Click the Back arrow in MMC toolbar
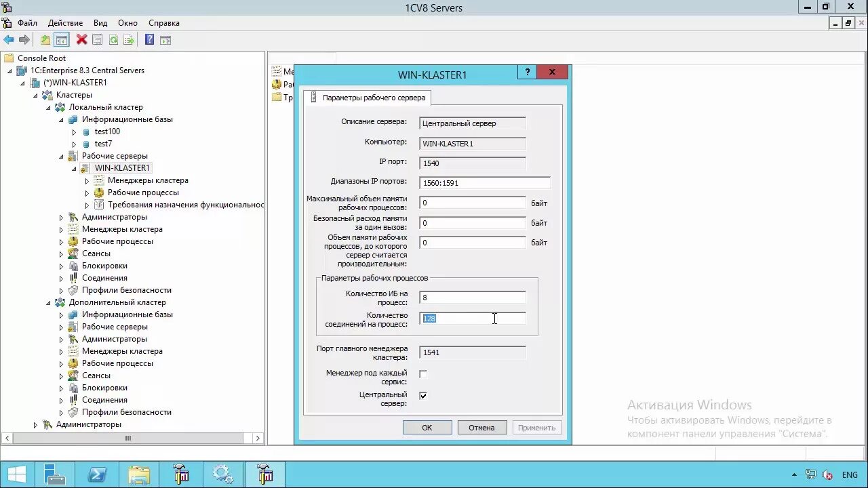868x488 pixels. coord(9,40)
